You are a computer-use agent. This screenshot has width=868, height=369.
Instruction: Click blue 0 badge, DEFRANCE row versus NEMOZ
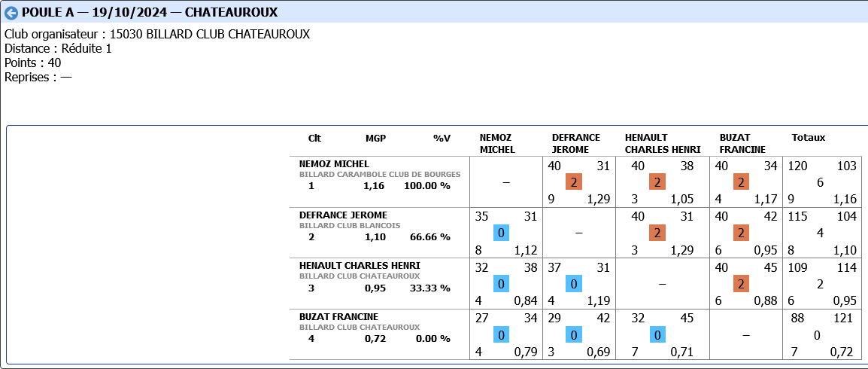tap(501, 233)
